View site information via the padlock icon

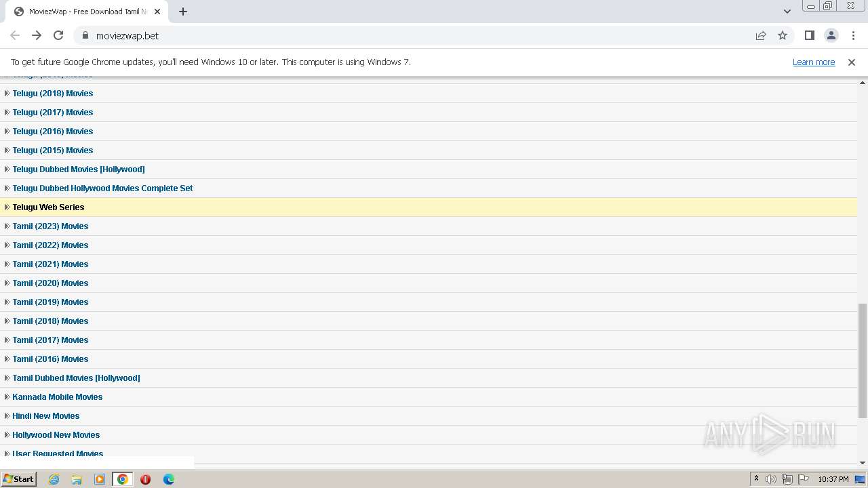tap(85, 35)
